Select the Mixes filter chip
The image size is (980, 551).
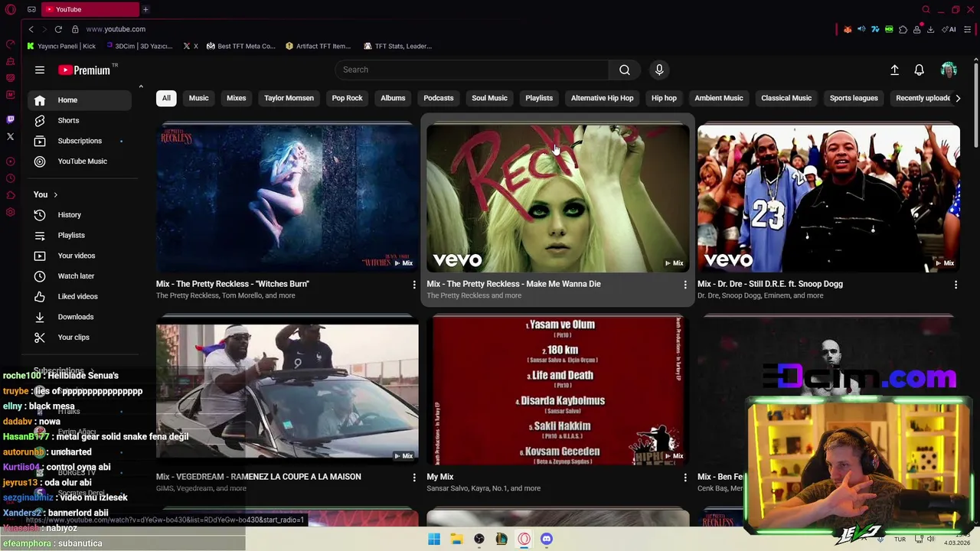(236, 98)
